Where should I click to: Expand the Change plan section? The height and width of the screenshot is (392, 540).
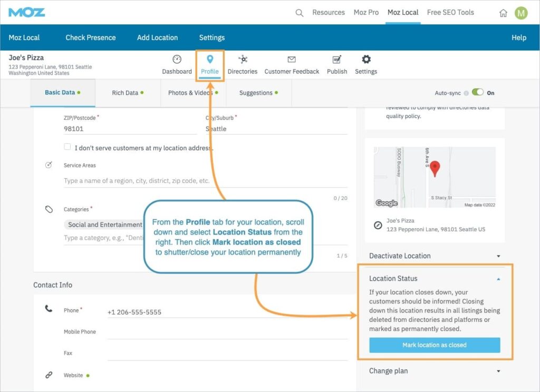[435, 371]
